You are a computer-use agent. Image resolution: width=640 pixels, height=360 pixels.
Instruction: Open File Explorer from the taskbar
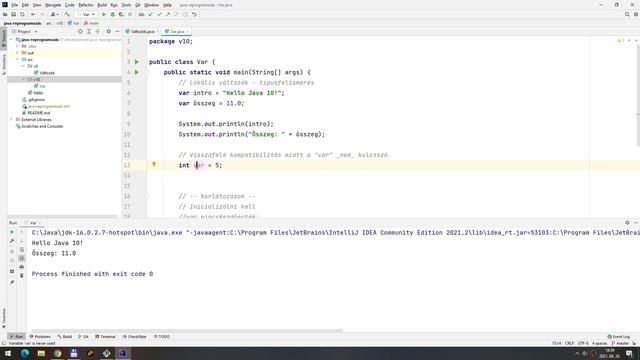pos(41,353)
